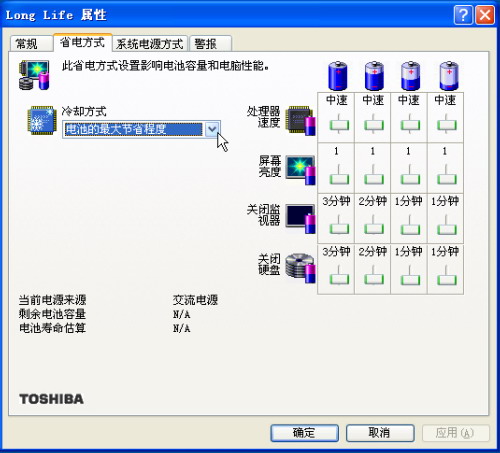Click the 取消 button
The height and width of the screenshot is (453, 500).
(380, 433)
